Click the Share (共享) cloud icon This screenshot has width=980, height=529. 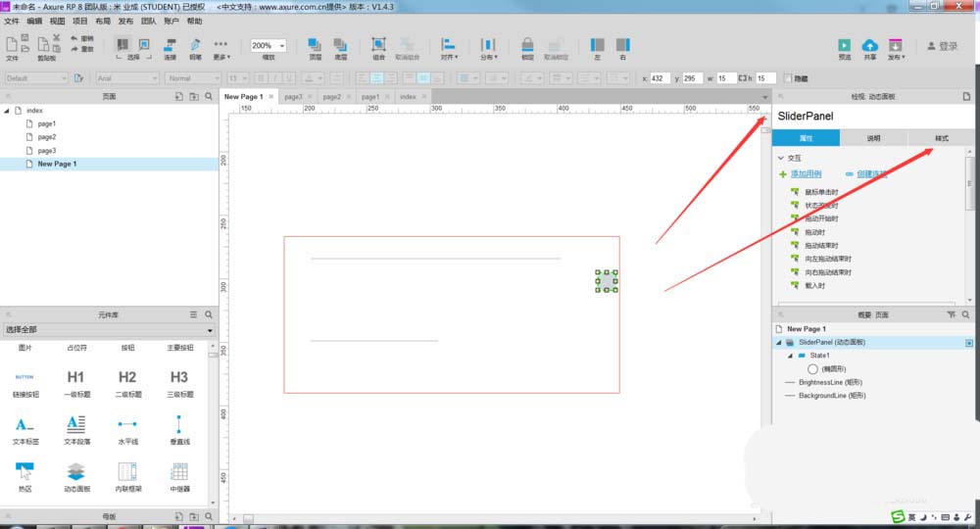869,45
